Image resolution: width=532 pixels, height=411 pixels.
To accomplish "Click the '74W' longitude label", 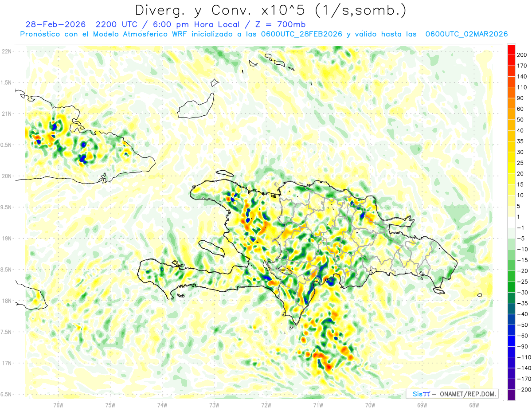I will pos(162,405).
